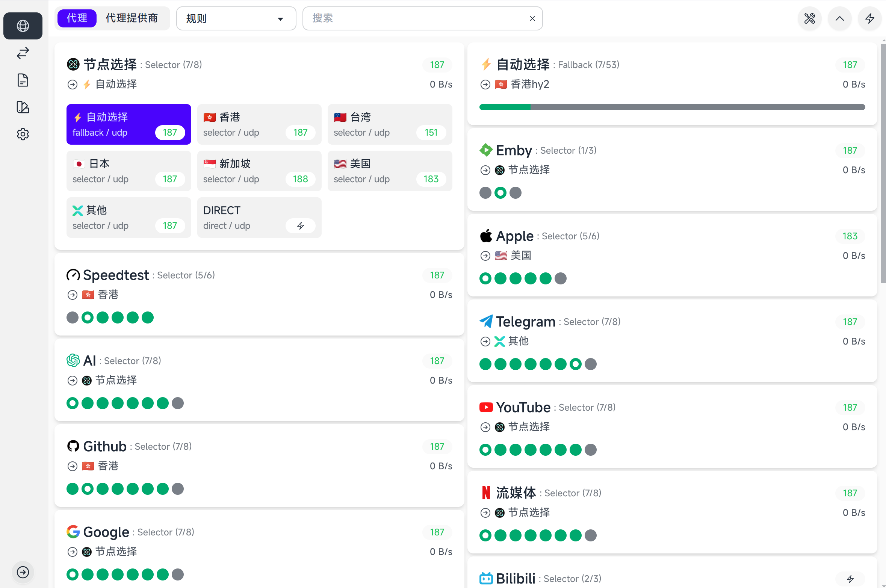This screenshot has width=886, height=588.
Task: Click the Apple logo icon
Action: (x=486, y=236)
